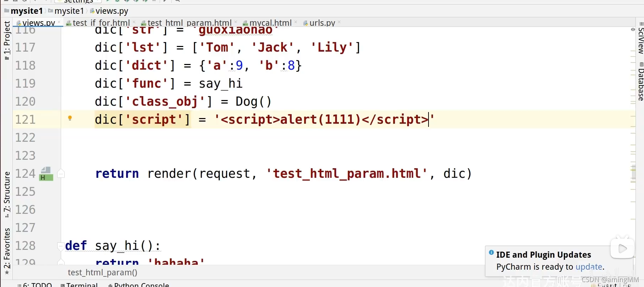The height and width of the screenshot is (287, 644).
Task: Click the '<script>alert(1111)</script>' string
Action: coord(324,119)
